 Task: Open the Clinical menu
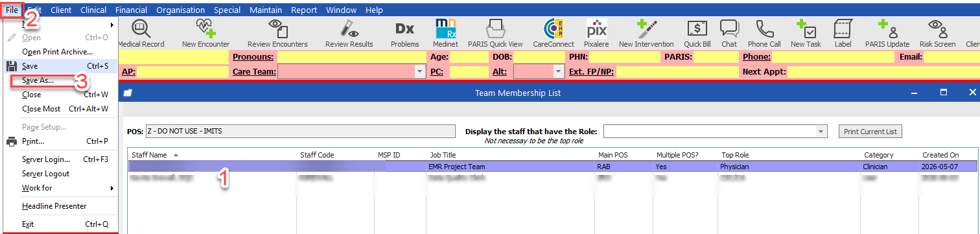click(94, 10)
